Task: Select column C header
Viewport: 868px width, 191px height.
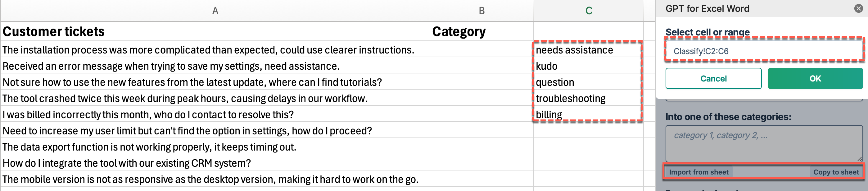Action: 588,11
